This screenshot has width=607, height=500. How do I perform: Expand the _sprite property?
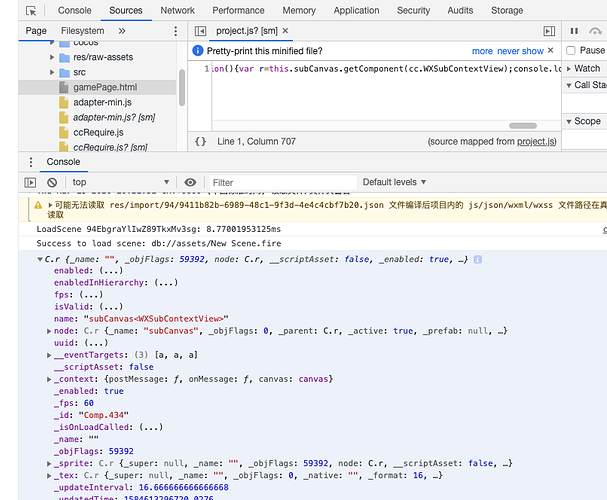click(49, 464)
